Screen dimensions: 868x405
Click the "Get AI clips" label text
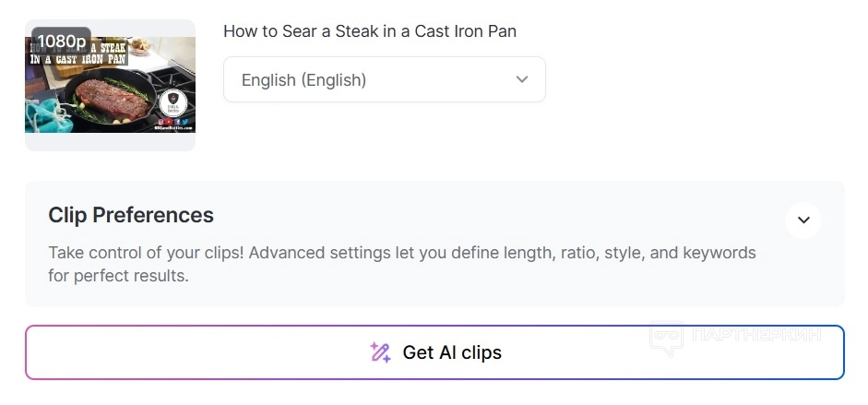click(x=452, y=352)
